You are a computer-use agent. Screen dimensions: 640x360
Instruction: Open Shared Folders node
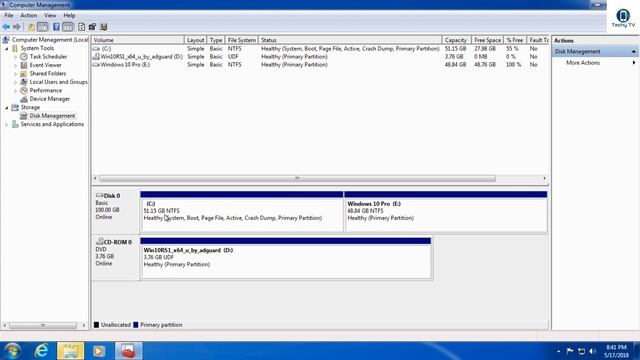[x=47, y=73]
